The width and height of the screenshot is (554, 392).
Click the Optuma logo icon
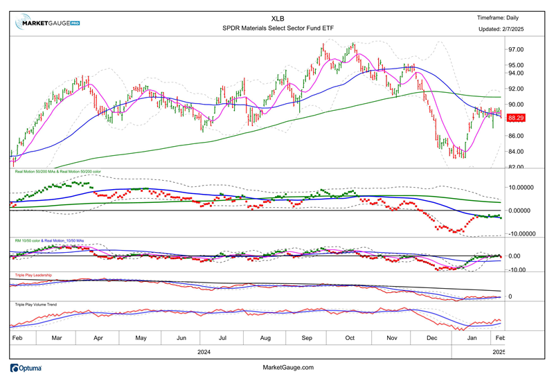[x=26, y=368]
